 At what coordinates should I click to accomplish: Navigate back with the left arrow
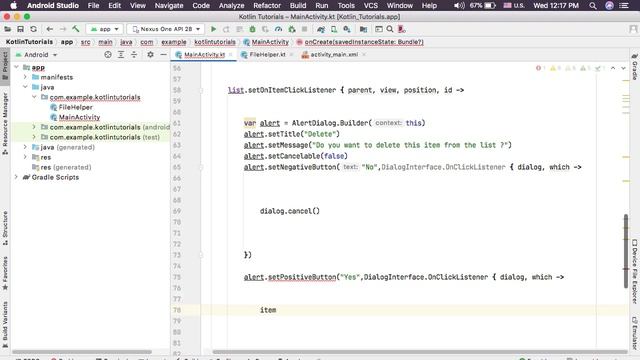50,29
